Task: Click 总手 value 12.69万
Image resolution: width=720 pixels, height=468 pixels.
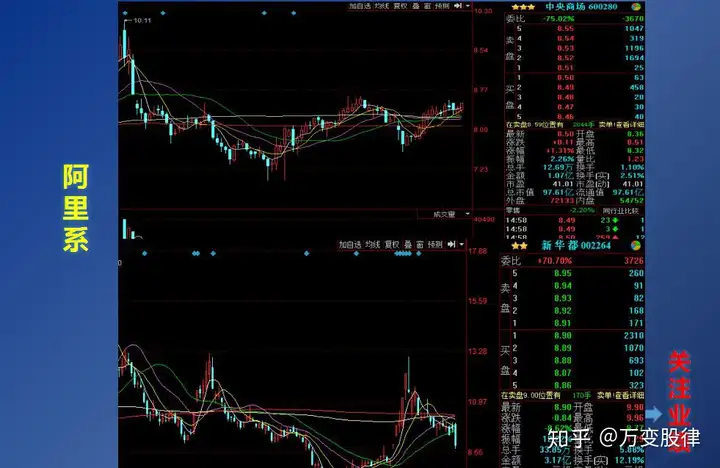Action: pos(559,167)
